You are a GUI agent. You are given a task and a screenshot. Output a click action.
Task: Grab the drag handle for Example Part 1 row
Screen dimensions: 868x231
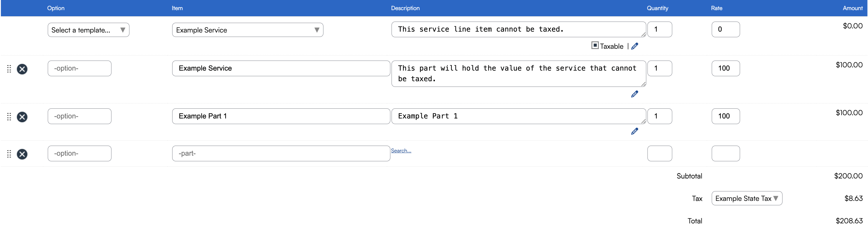click(x=9, y=117)
